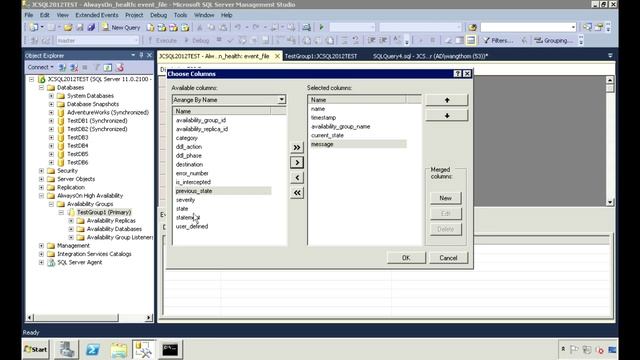
Task: Click the New Query toolbar button
Action: 121,27
